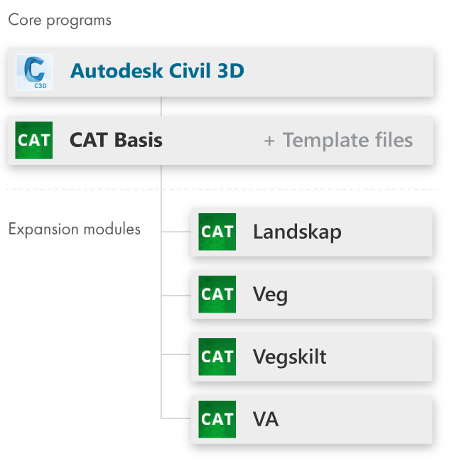Select the Vegskilt module name
469x476 pixels.
290,357
